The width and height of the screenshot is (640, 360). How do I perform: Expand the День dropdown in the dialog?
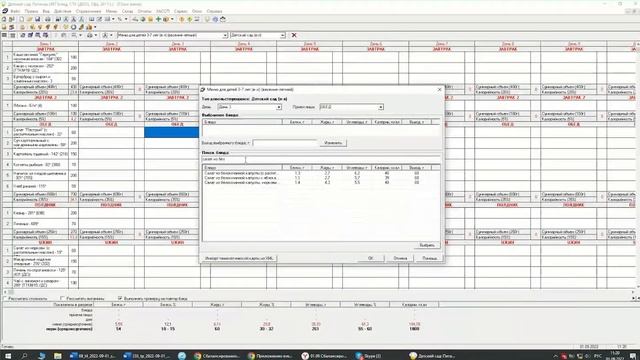[279, 107]
